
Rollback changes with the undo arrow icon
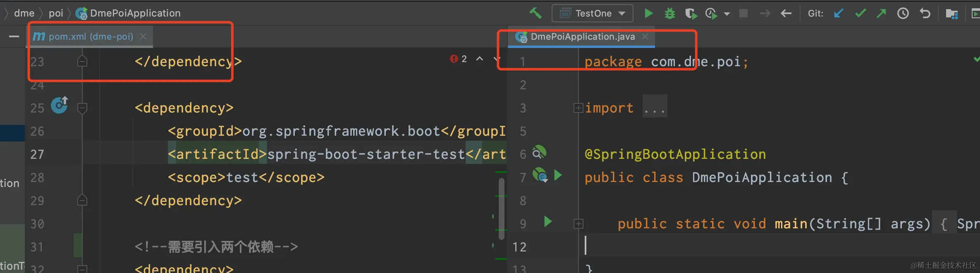tap(925, 14)
